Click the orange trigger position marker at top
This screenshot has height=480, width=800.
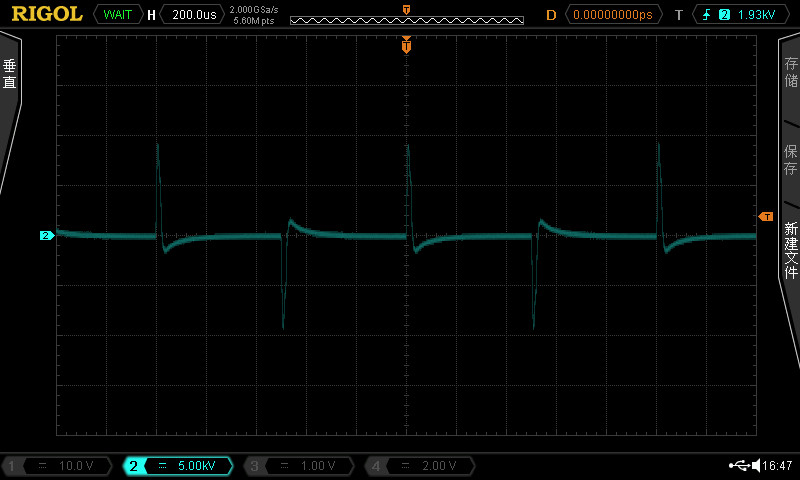pyautogui.click(x=406, y=45)
